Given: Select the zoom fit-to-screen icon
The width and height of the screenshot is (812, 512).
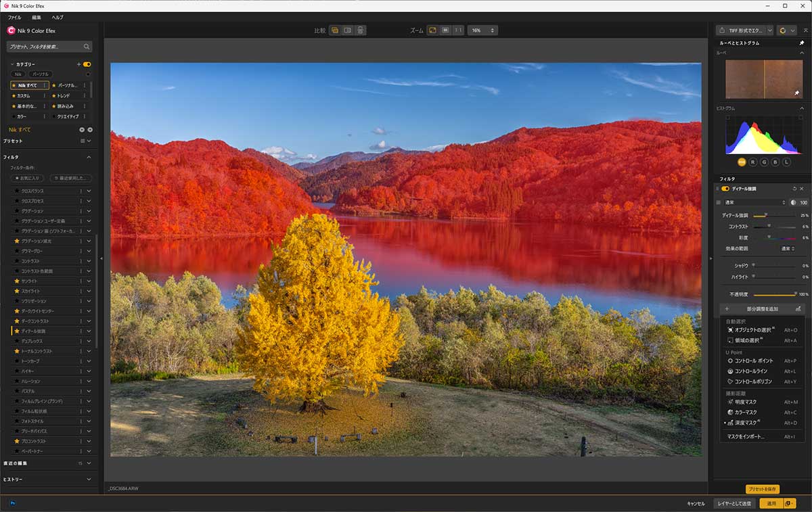Looking at the screenshot, I should coord(432,30).
